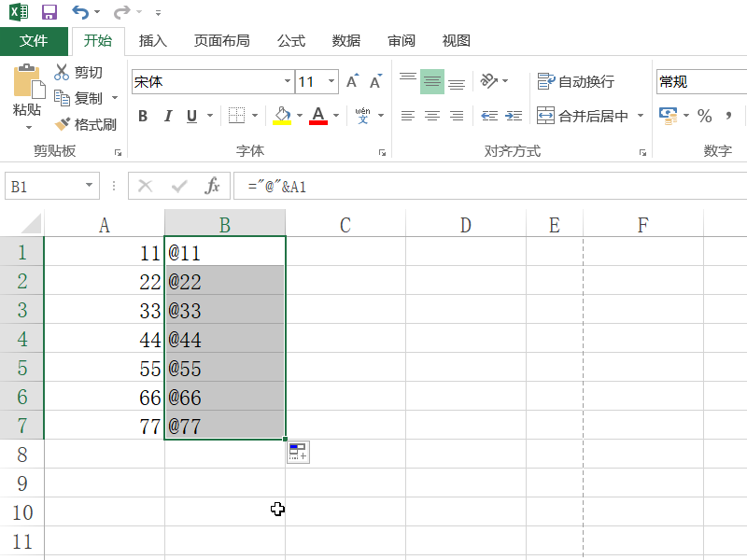Expand the 合并后居中 dropdown arrow
The image size is (747, 560).
[x=641, y=116]
